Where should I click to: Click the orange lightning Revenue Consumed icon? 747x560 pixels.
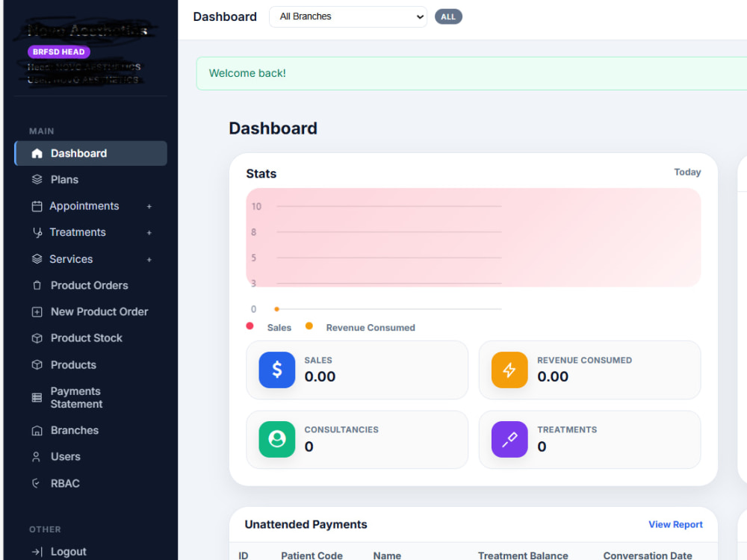509,370
